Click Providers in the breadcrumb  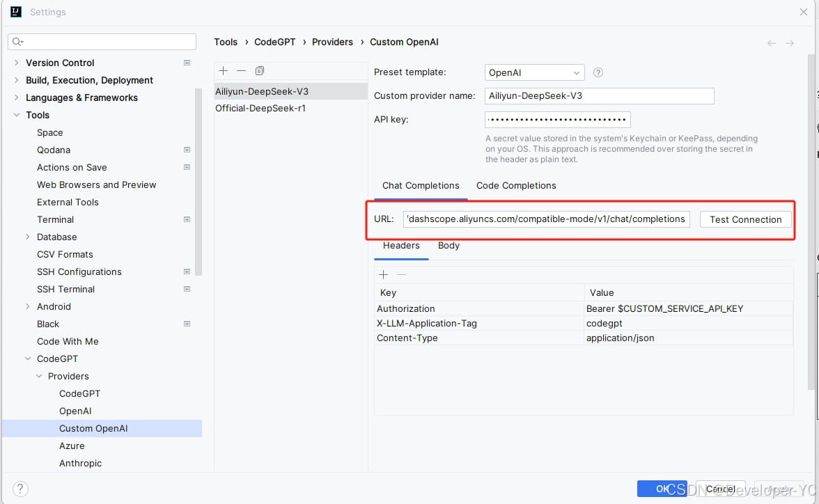(332, 42)
